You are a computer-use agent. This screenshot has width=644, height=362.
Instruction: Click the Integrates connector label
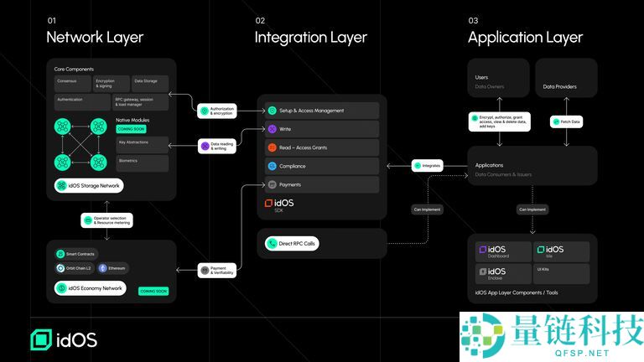click(x=426, y=166)
